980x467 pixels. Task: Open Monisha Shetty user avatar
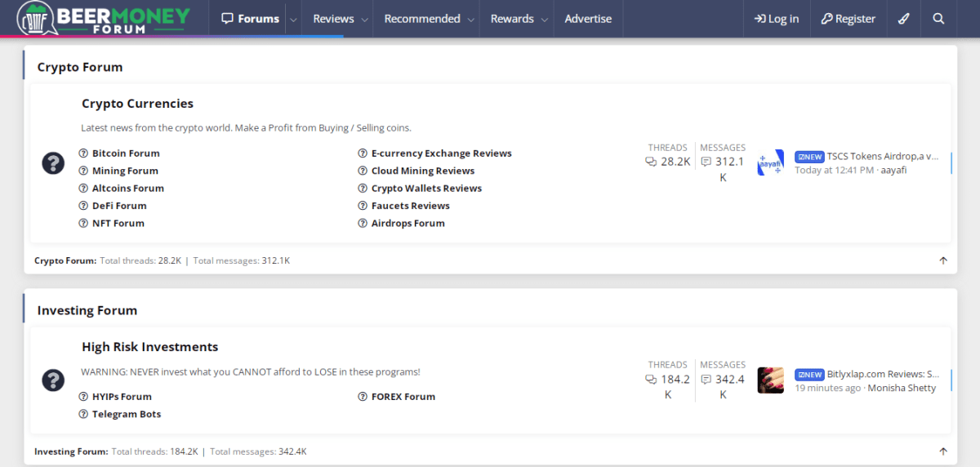[x=770, y=380]
